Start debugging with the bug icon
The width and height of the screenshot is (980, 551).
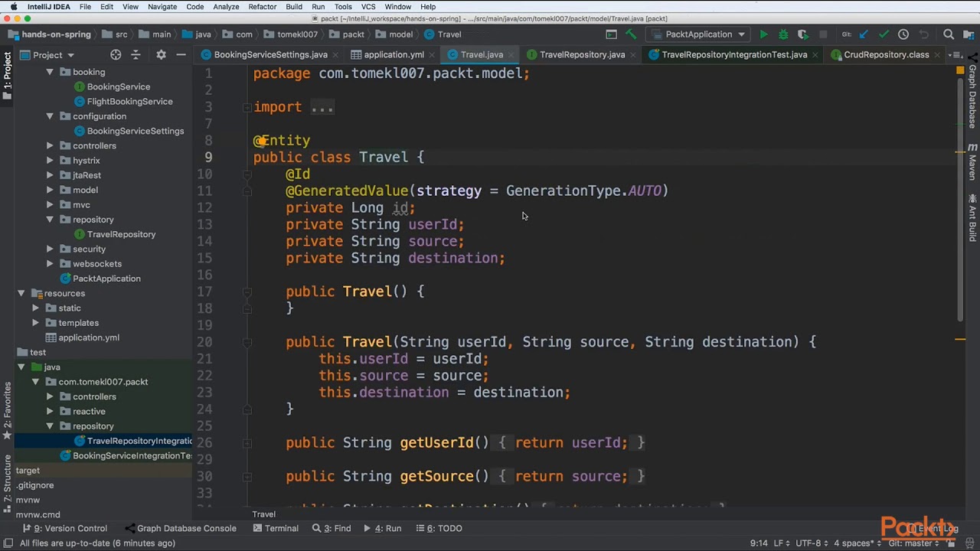[783, 34]
